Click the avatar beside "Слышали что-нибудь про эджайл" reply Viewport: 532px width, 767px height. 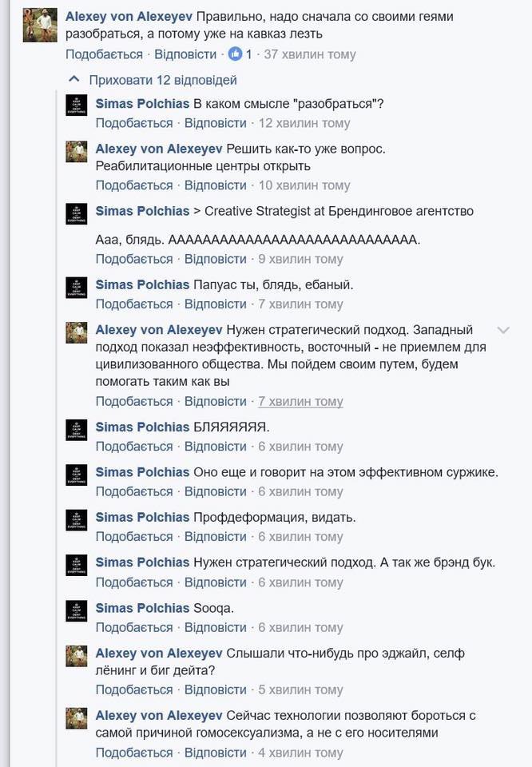[77, 655]
